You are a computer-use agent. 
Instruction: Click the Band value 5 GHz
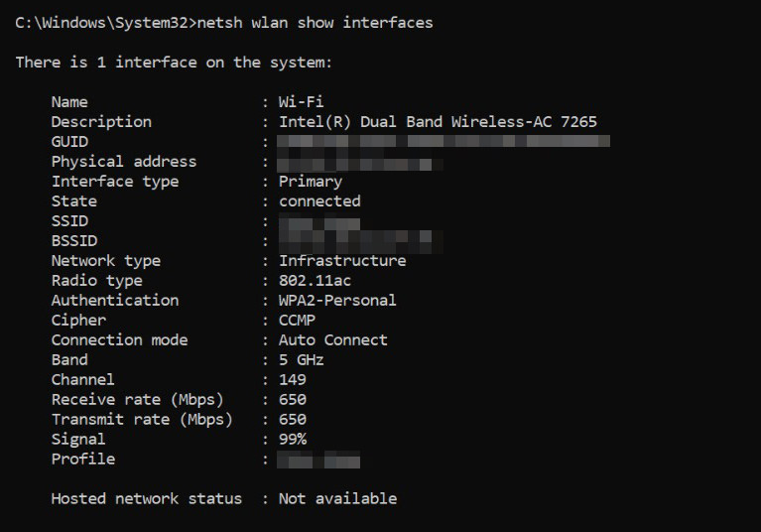point(301,360)
